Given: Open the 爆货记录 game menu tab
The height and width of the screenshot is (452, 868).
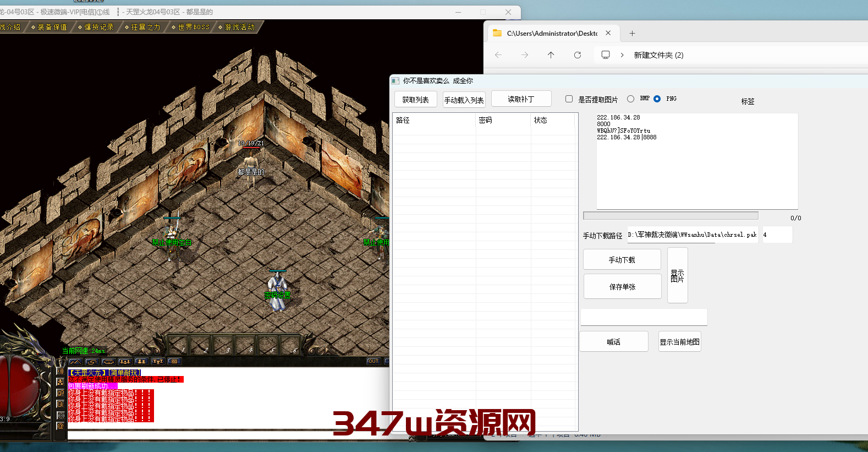Looking at the screenshot, I should pyautogui.click(x=96, y=26).
